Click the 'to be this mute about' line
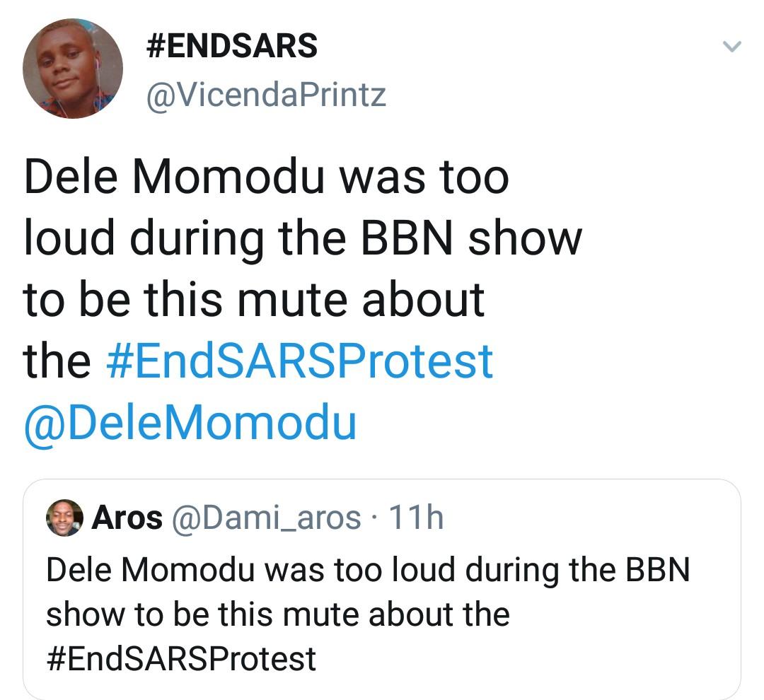The height and width of the screenshot is (700, 764). click(254, 300)
